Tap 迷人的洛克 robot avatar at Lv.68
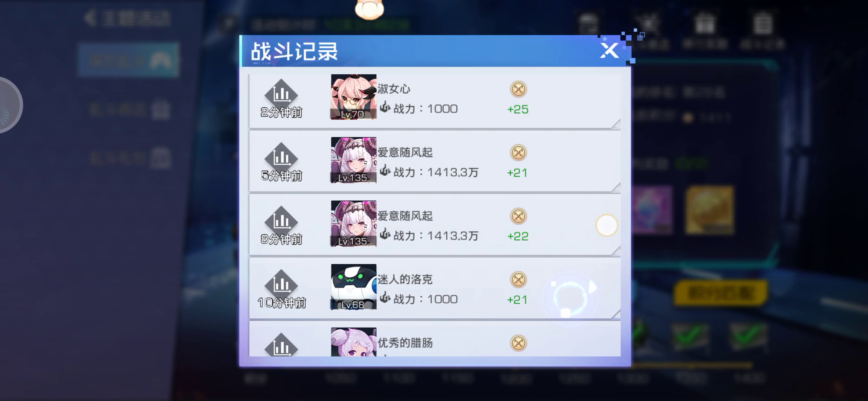The width and height of the screenshot is (868, 401). tap(354, 287)
